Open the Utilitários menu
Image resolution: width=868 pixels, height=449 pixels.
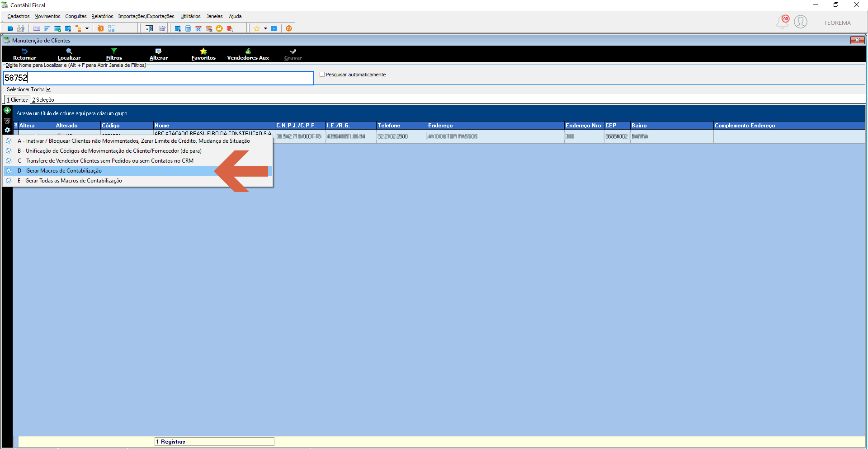click(x=190, y=16)
